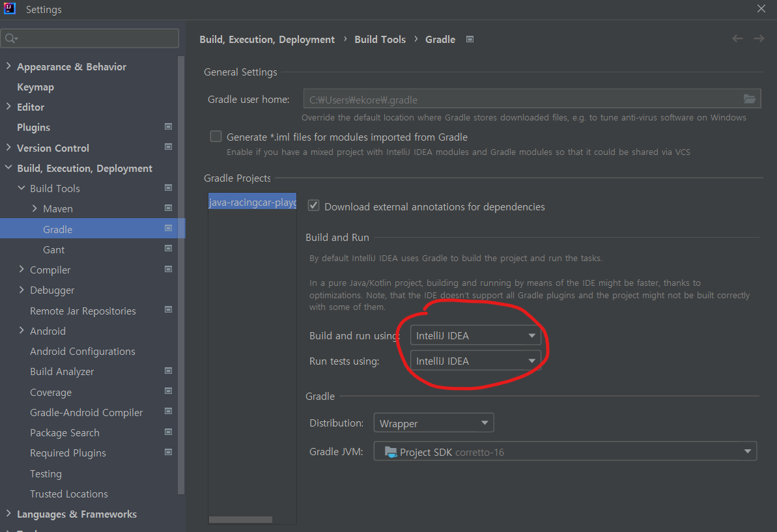
Task: Expand Version Control section
Action: pyautogui.click(x=8, y=148)
